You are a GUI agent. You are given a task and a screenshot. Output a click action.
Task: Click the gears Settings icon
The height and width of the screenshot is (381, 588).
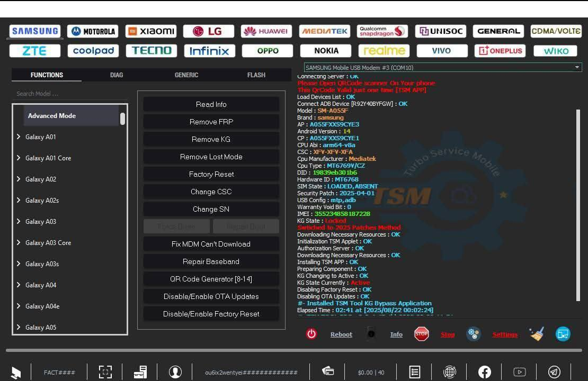tap(473, 333)
